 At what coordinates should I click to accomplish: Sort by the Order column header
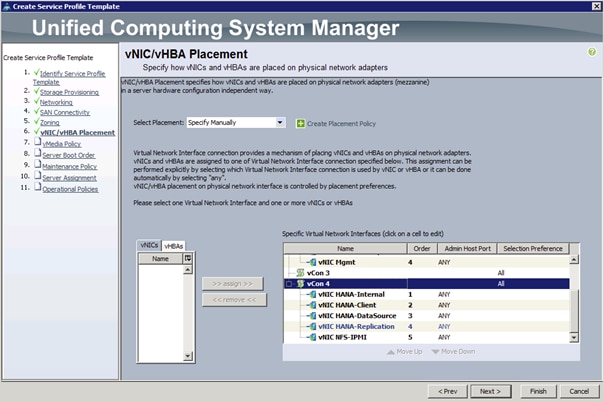[x=422, y=249]
